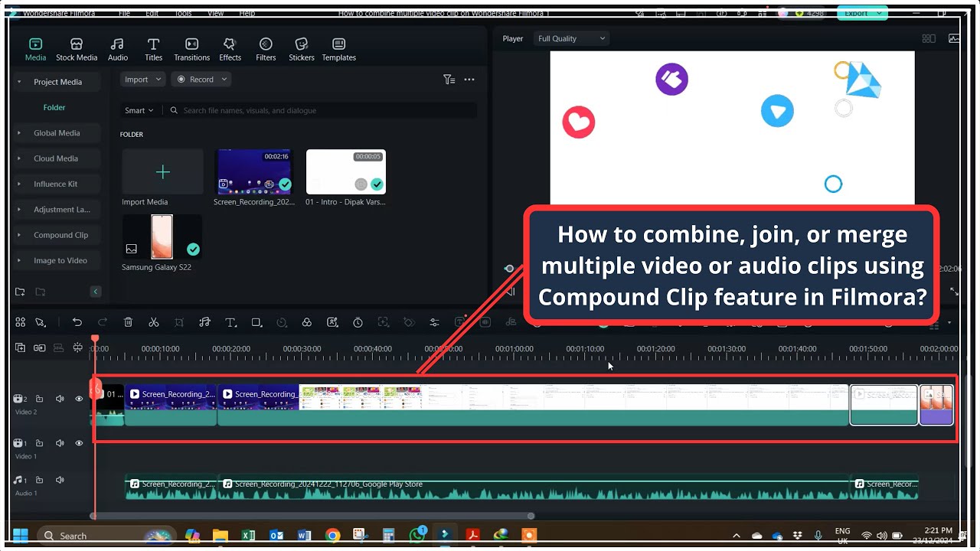Click the audio beat detection icon

click(x=204, y=322)
